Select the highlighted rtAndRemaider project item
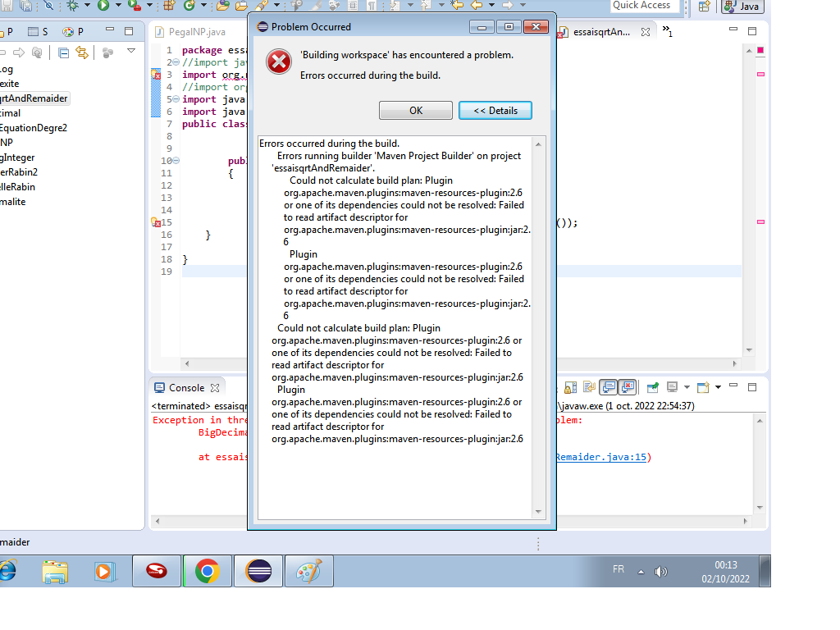This screenshot has height=630, width=840. pyautogui.click(x=34, y=98)
